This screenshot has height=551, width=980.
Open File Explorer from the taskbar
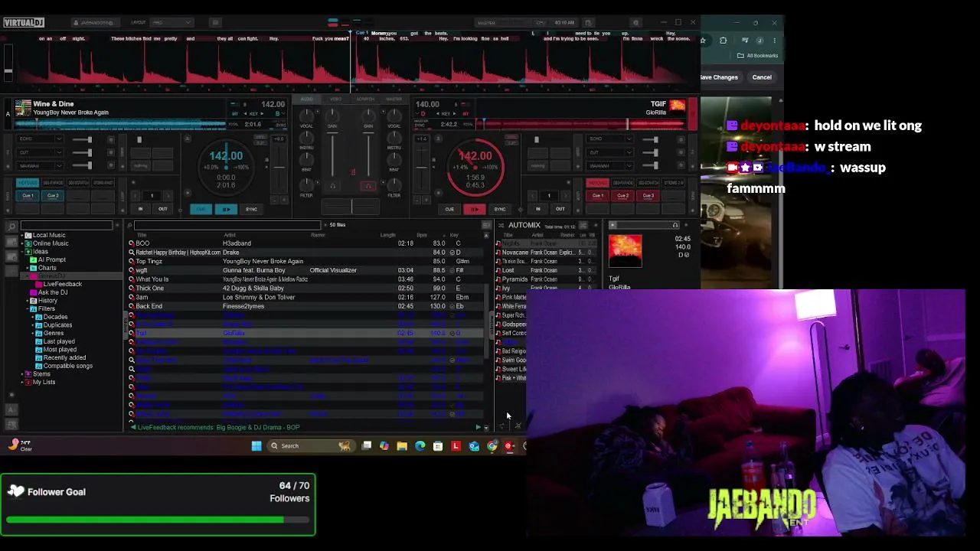[x=402, y=446]
